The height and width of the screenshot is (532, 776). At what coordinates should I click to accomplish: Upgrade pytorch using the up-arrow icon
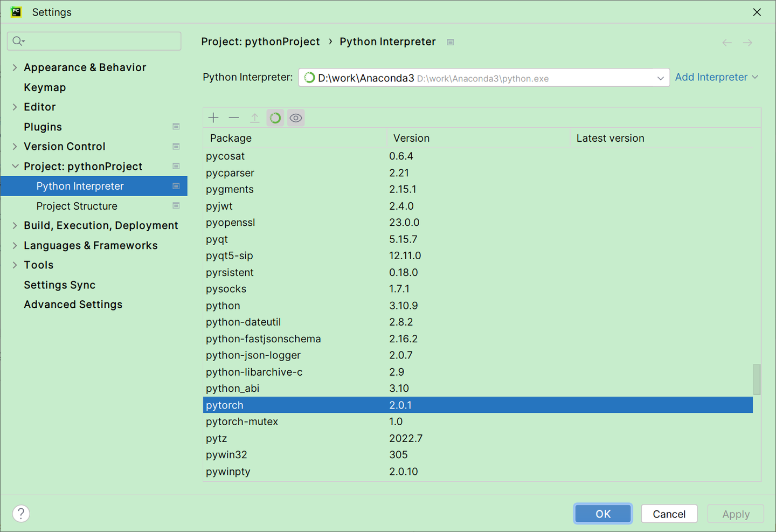(x=254, y=118)
